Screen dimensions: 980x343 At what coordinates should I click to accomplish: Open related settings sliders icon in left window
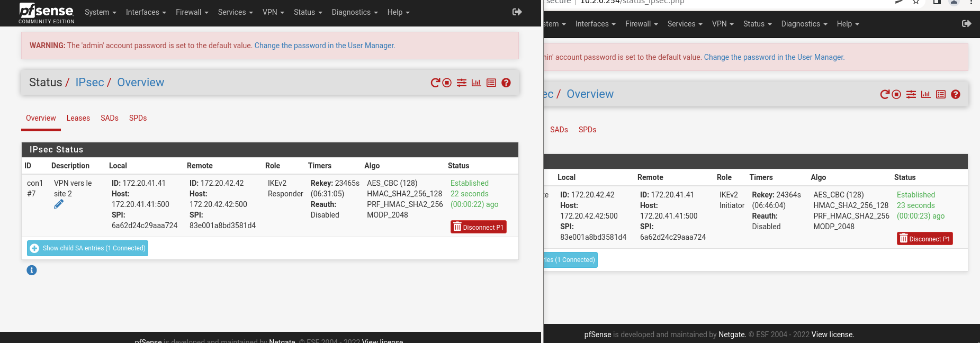[462, 83]
